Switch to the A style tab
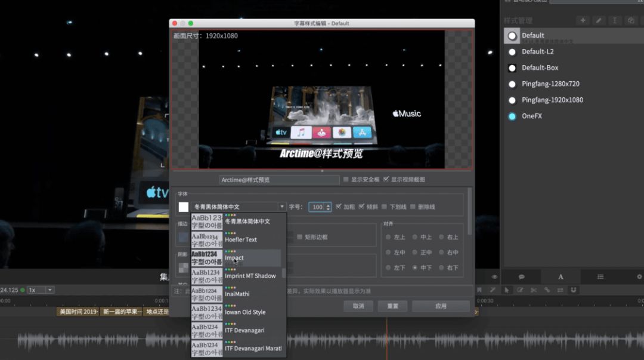Viewport: 644px width, 360px height. tap(561, 277)
